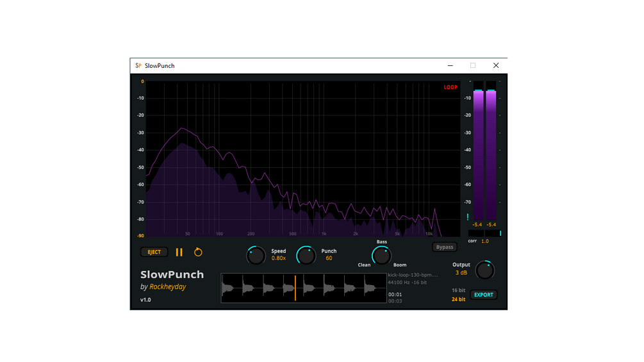Click the Bass Clean/Boom knob
644x362 pixels.
pos(381,256)
